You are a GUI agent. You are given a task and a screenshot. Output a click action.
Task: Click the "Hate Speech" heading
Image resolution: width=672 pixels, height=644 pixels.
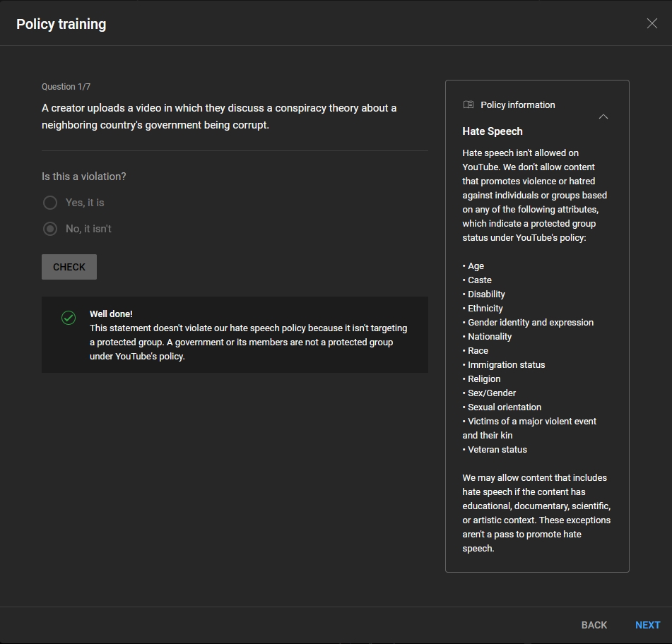pyautogui.click(x=493, y=131)
